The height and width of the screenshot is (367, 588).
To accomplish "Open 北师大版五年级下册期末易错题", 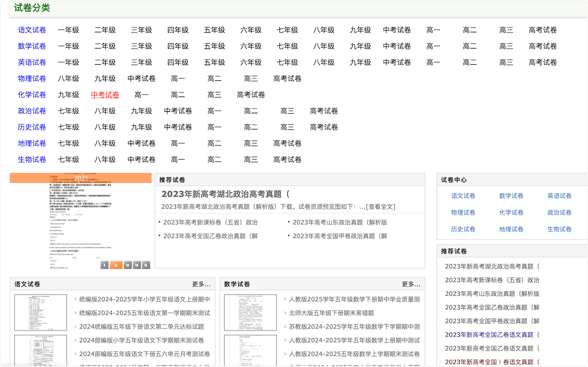I will tap(331, 313).
